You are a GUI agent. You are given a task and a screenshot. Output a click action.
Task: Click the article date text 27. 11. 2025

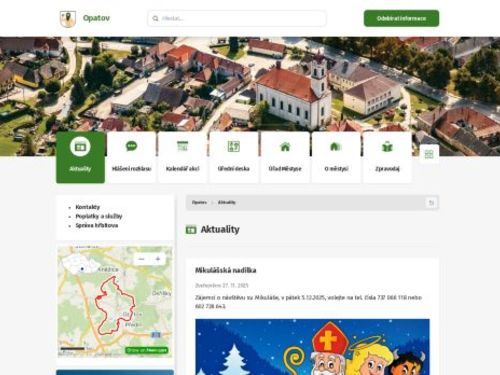pos(235,286)
